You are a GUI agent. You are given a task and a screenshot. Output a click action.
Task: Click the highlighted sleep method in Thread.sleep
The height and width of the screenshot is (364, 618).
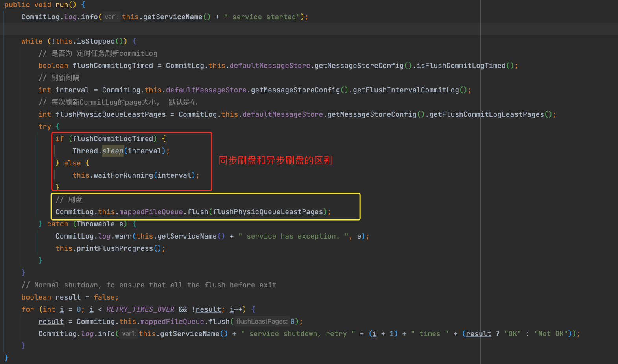click(x=113, y=151)
